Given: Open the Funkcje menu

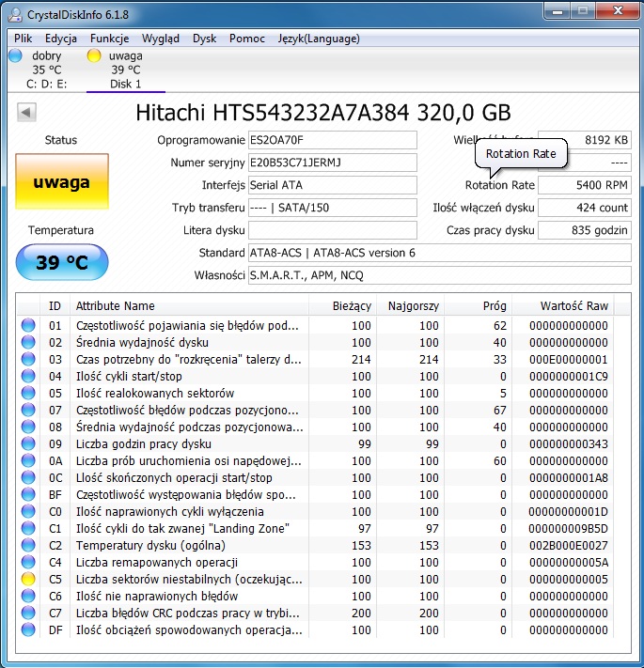Looking at the screenshot, I should click(110, 39).
